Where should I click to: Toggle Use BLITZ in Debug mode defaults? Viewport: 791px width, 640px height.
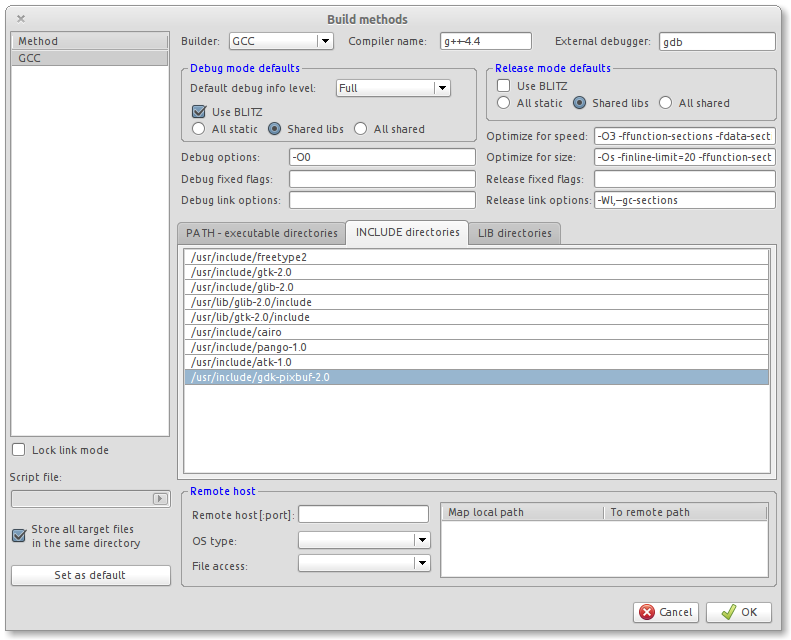tap(198, 111)
